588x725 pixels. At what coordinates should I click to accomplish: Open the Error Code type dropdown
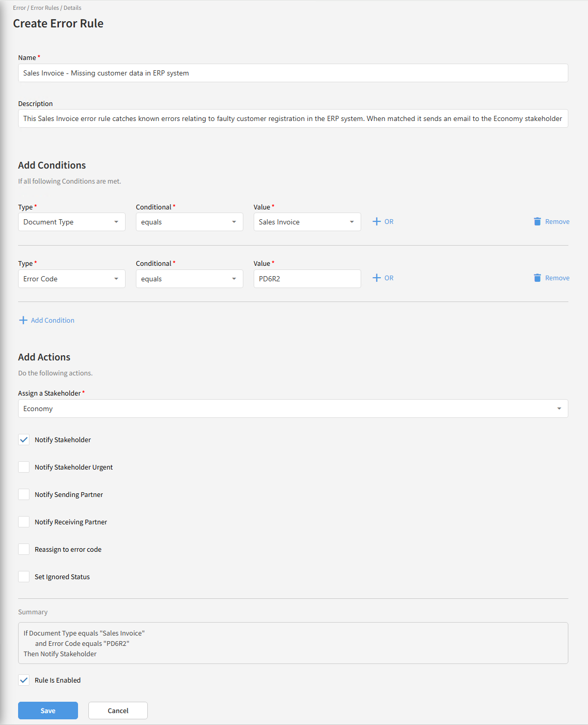click(x=71, y=279)
